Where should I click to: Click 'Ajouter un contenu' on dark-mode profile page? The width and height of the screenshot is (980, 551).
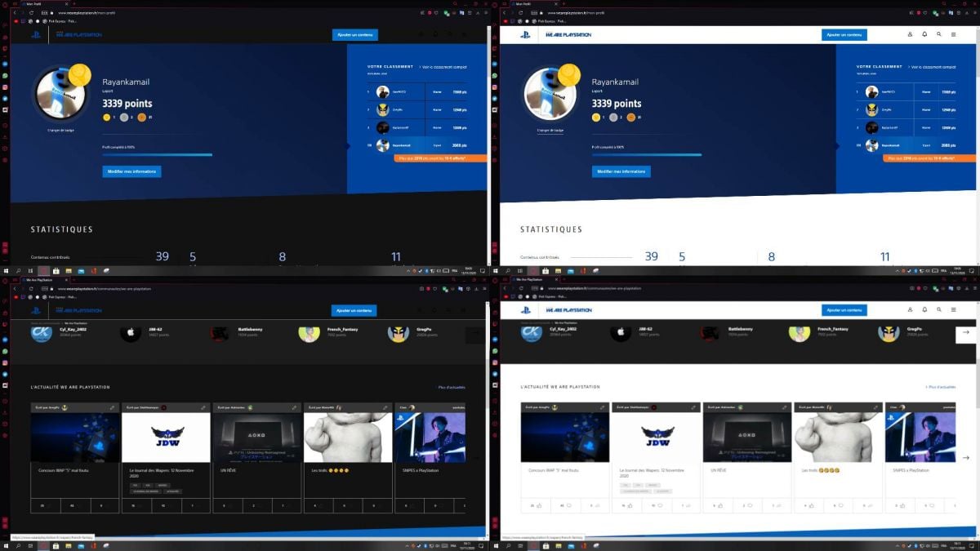[x=355, y=34]
